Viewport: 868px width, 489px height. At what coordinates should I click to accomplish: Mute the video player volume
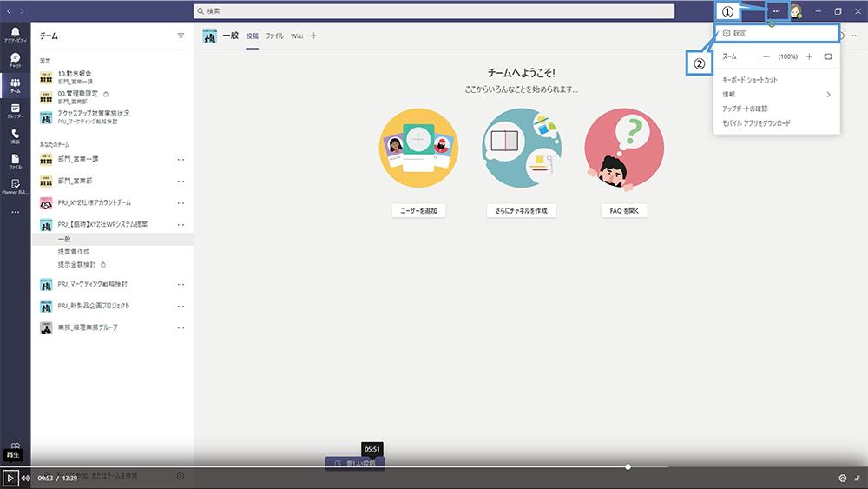pos(25,478)
